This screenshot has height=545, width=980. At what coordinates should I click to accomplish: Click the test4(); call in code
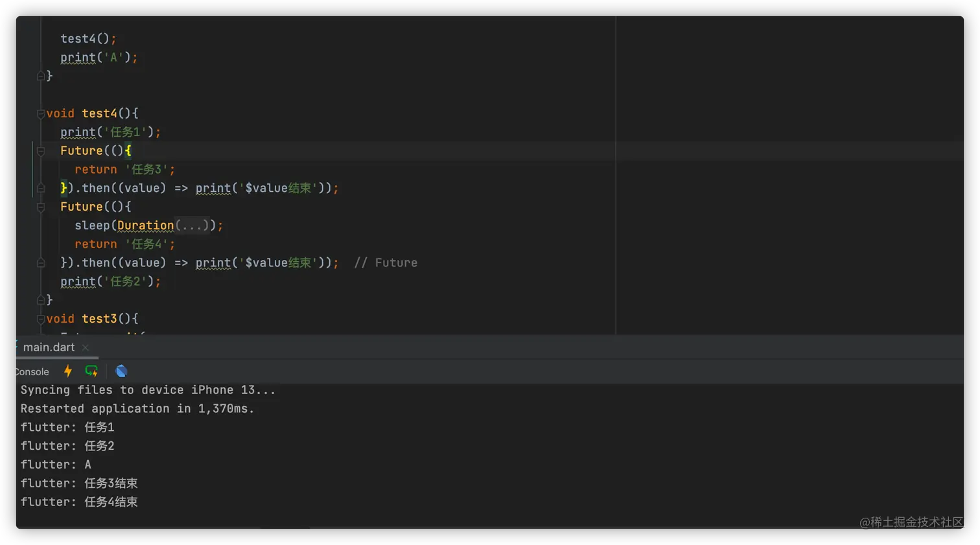[x=88, y=39]
